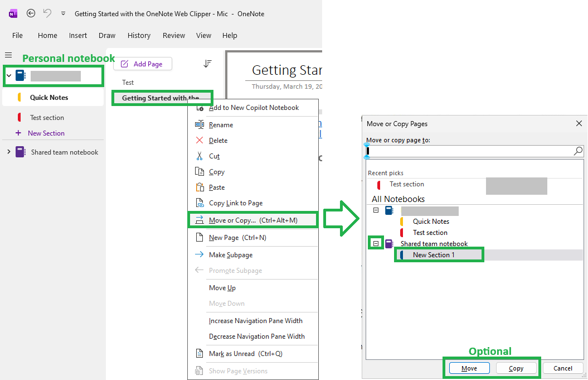Select Test section under Recent picks
The height and width of the screenshot is (380, 588).
click(x=406, y=184)
